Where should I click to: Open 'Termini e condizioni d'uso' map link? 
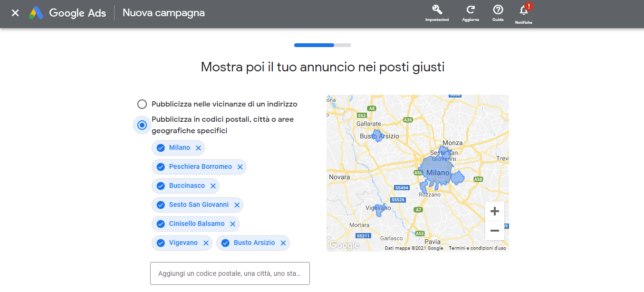pyautogui.click(x=477, y=248)
